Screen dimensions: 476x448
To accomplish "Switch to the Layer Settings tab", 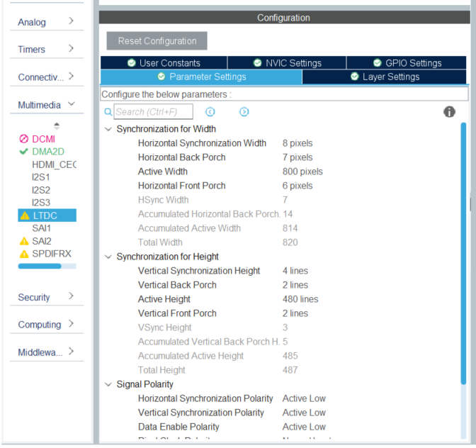I will point(385,77).
